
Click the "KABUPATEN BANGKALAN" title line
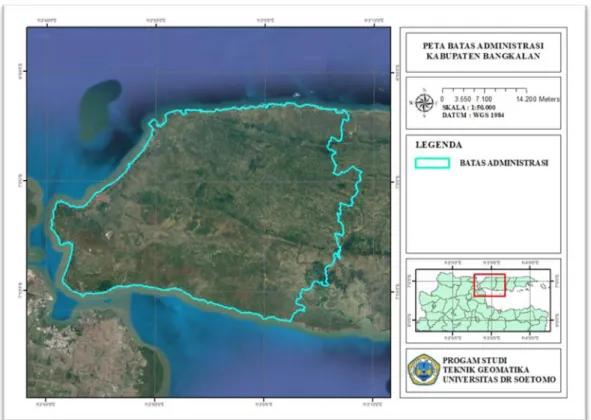tap(483, 56)
